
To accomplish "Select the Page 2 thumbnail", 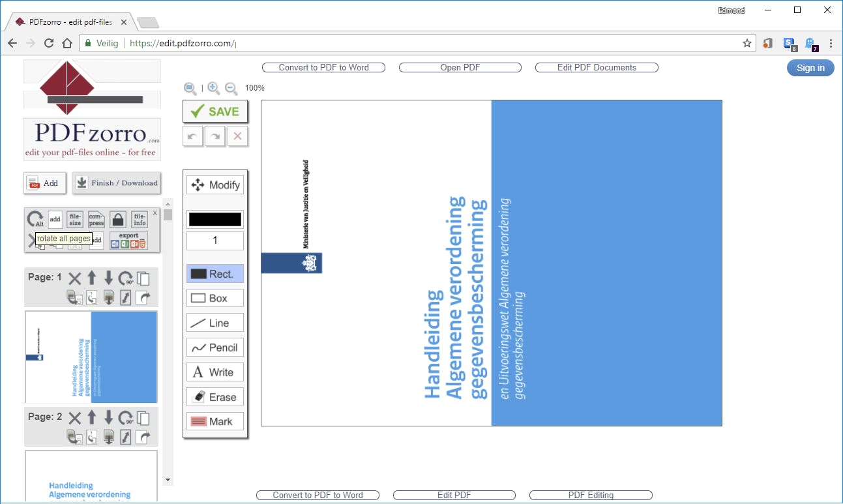I will [x=91, y=476].
